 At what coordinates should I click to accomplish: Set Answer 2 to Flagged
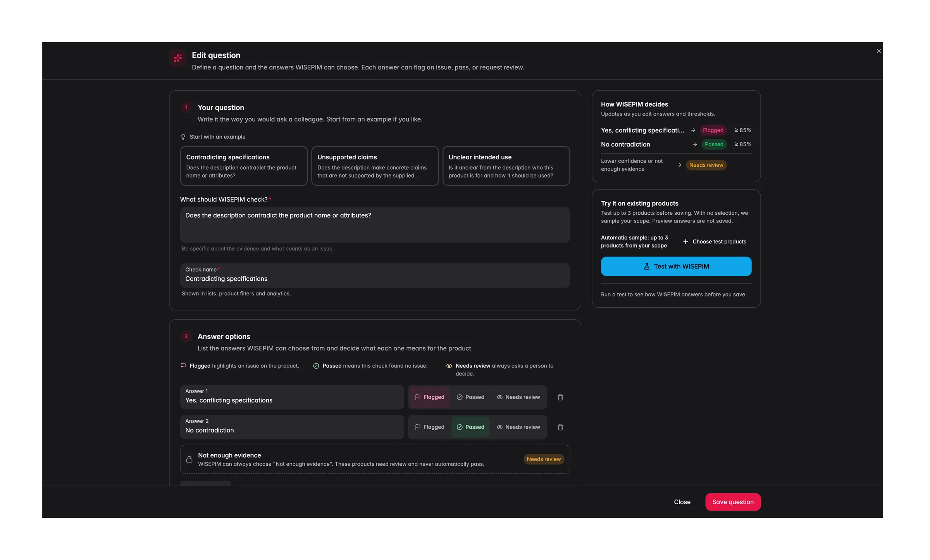point(429,427)
